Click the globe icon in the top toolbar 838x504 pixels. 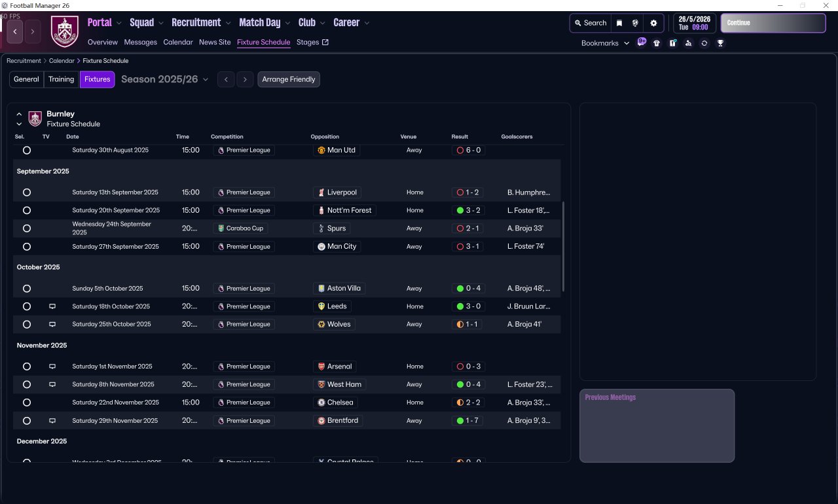(635, 23)
